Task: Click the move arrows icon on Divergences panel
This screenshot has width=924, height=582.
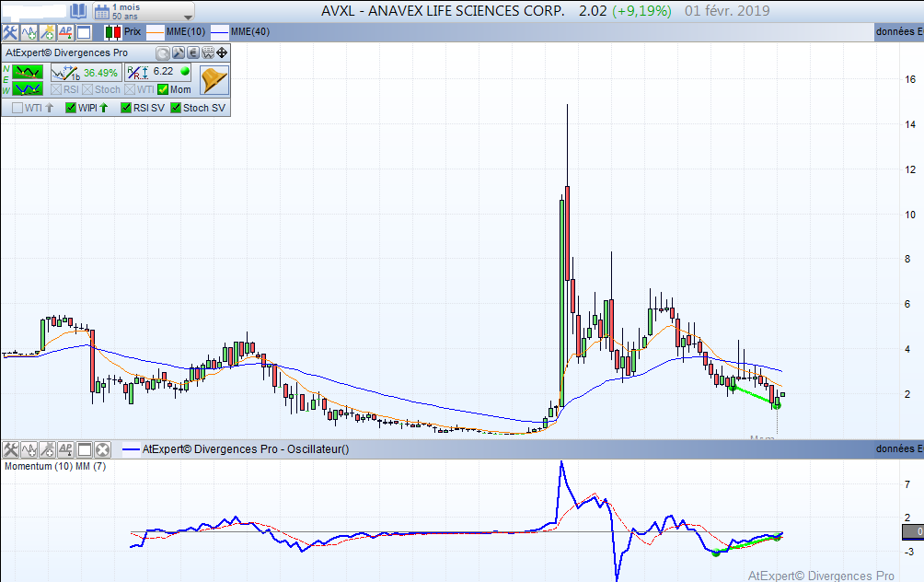Action: tap(221, 53)
